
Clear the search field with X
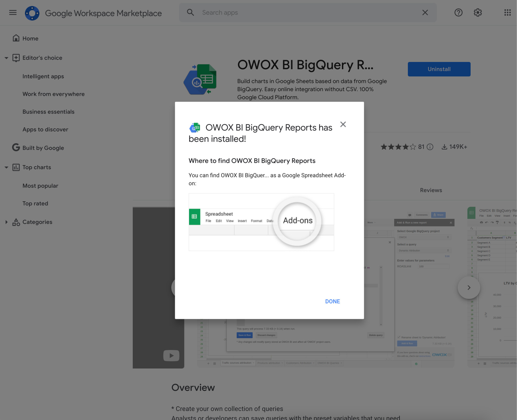tap(425, 12)
